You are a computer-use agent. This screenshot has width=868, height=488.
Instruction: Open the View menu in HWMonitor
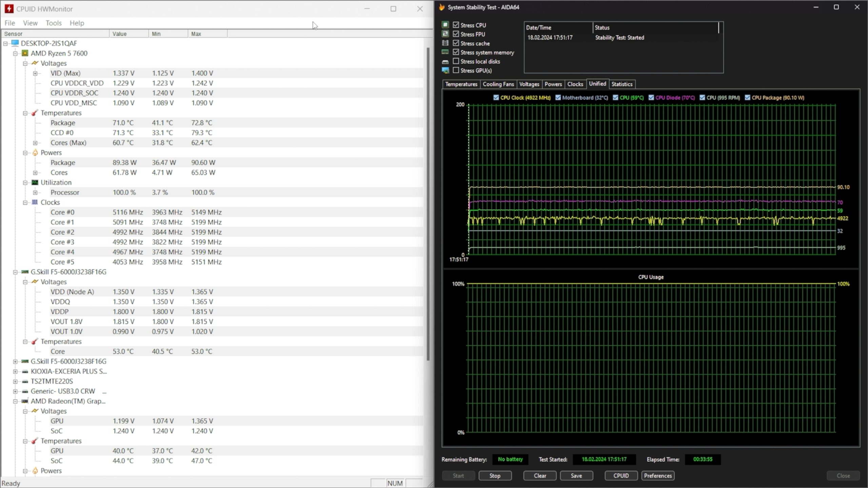tap(30, 23)
